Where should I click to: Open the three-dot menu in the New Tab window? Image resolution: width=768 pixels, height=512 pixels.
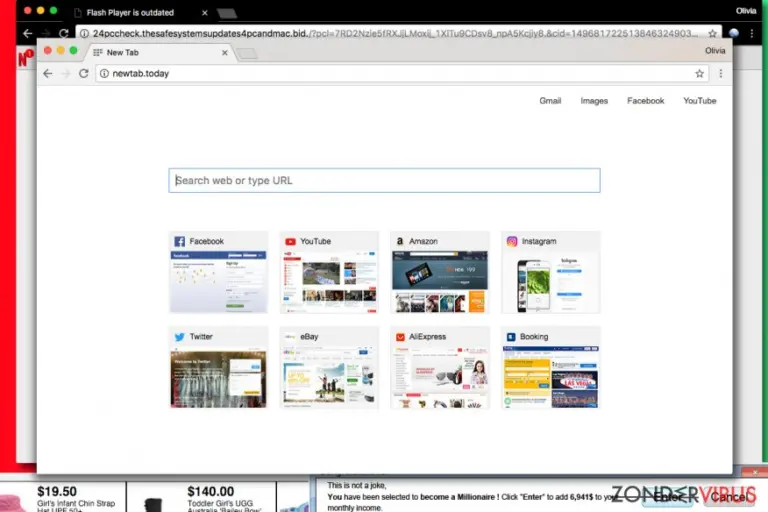click(720, 73)
